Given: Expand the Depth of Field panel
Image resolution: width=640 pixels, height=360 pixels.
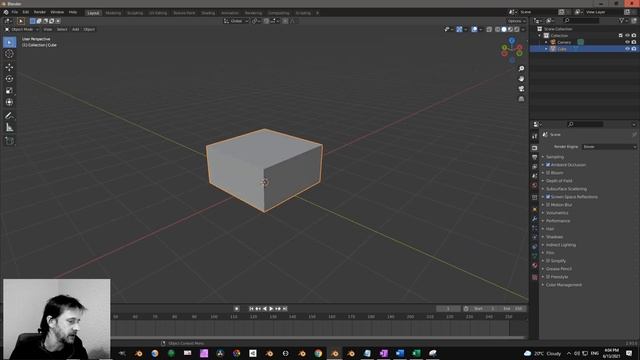Looking at the screenshot, I should (559, 181).
